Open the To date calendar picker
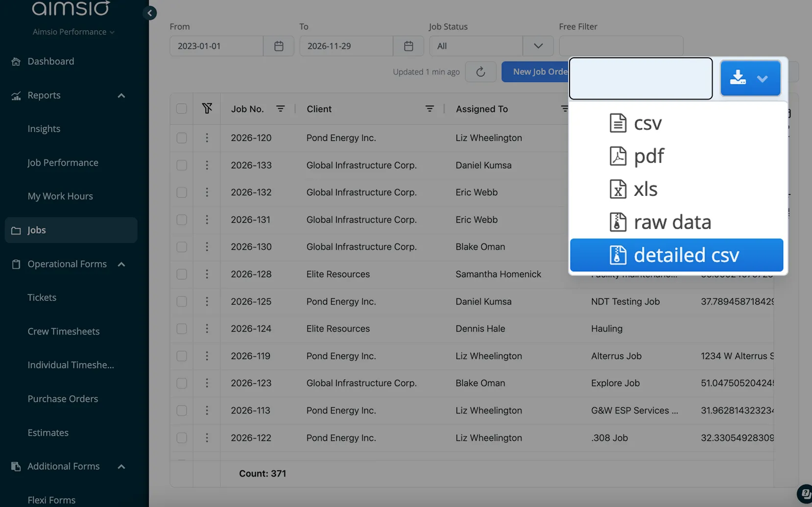The width and height of the screenshot is (812, 507). click(x=408, y=46)
